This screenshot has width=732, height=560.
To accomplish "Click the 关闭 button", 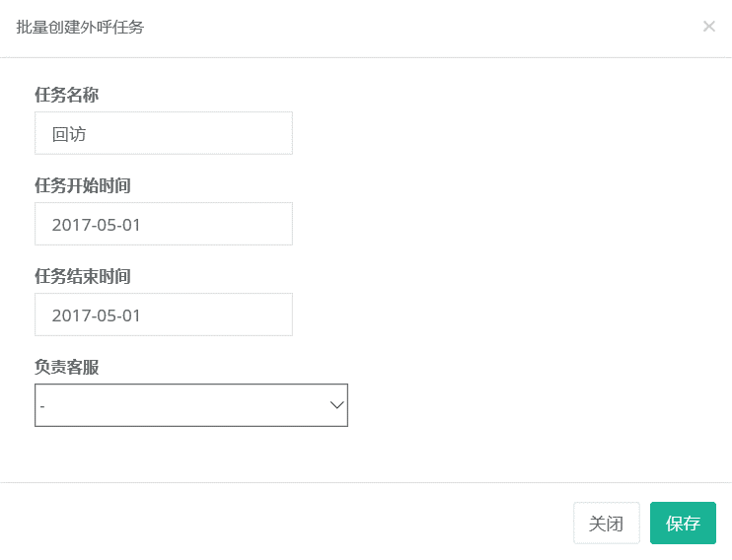I will click(606, 524).
